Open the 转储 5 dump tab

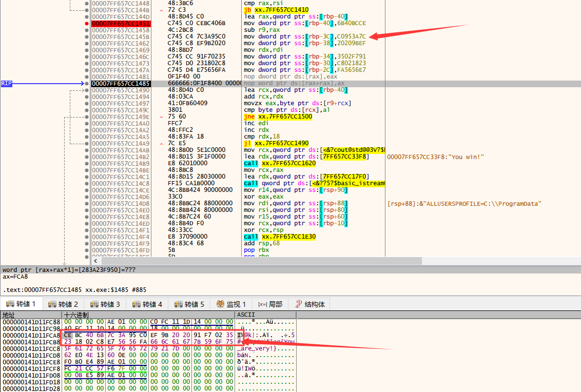click(189, 304)
